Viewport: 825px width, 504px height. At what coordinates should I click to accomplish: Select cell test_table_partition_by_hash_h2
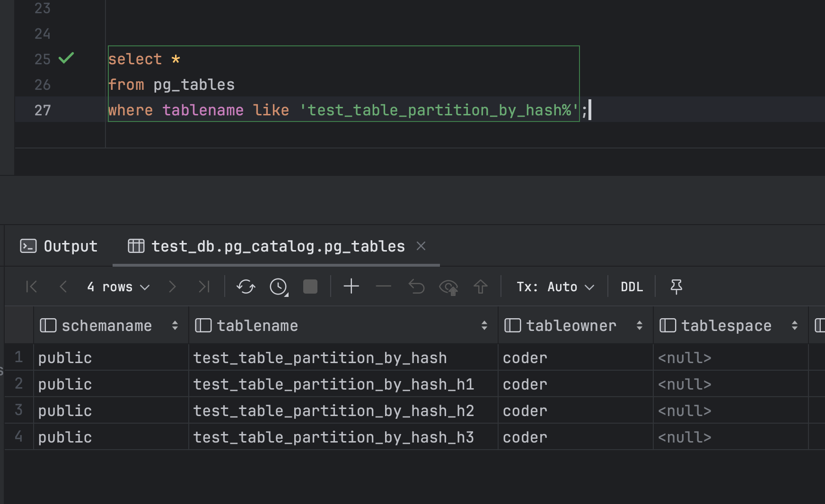(343, 410)
